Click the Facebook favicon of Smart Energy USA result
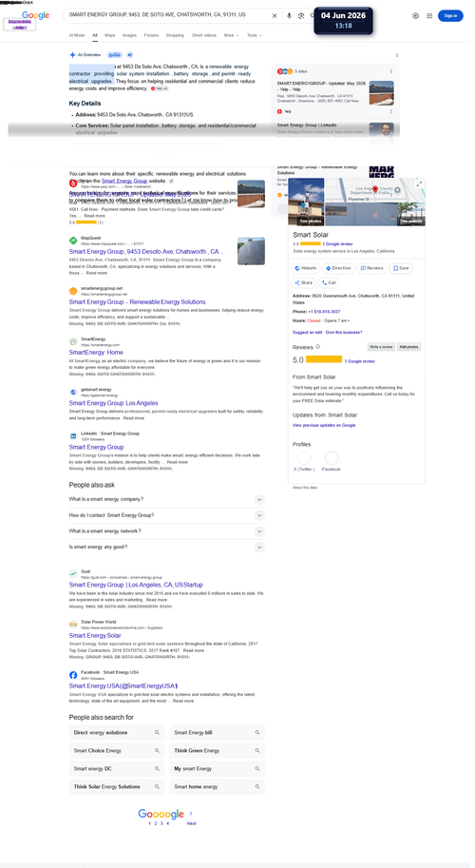 73,675
